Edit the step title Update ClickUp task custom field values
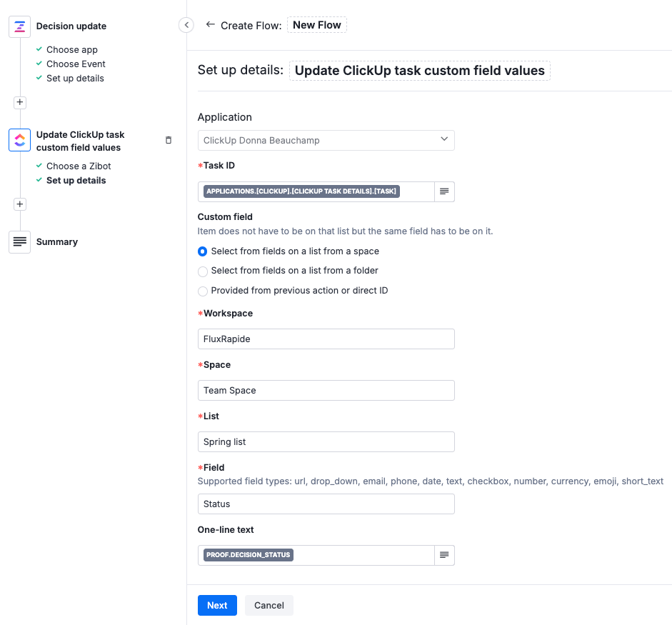The height and width of the screenshot is (625, 672). click(420, 71)
